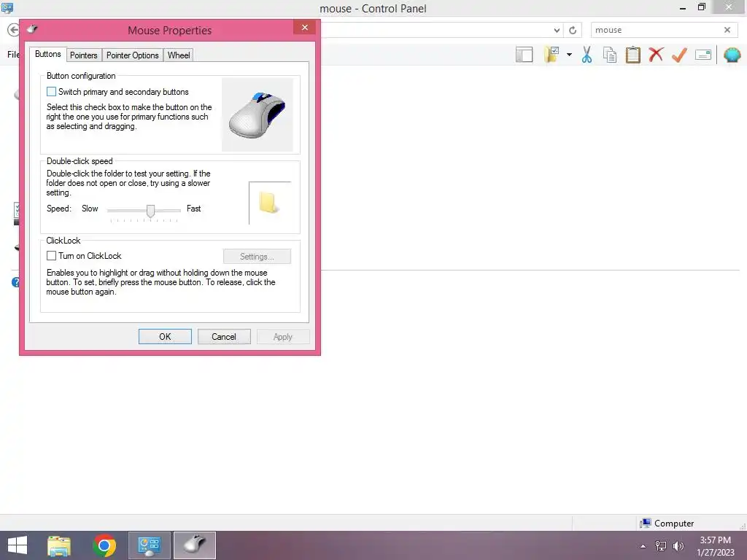
Task: Enable Turn on ClickLock checkbox
Action: click(52, 256)
